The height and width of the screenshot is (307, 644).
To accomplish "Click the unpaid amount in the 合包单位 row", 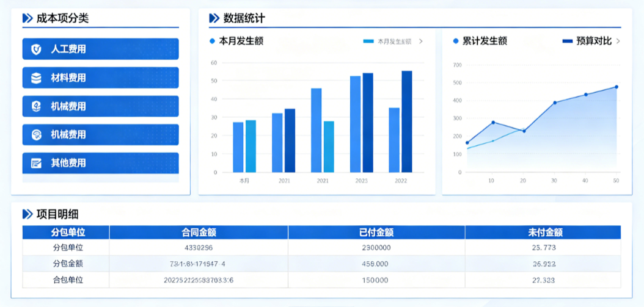I will (544, 280).
